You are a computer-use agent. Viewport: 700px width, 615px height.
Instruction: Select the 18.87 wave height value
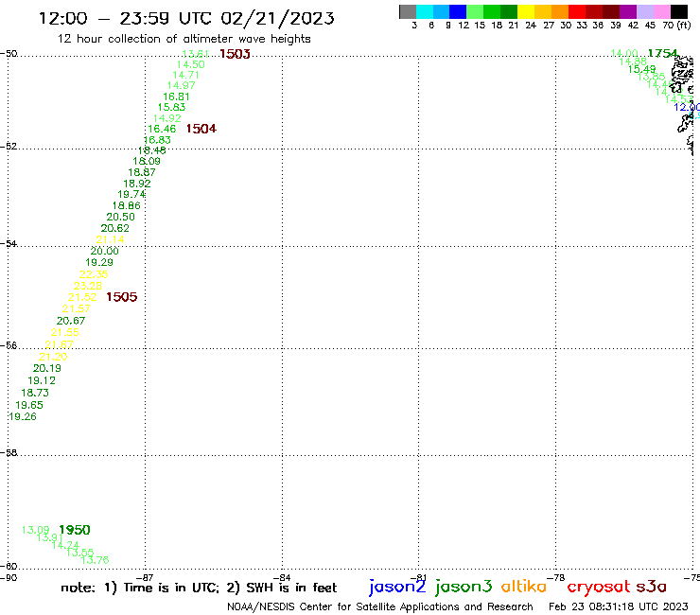(x=142, y=172)
